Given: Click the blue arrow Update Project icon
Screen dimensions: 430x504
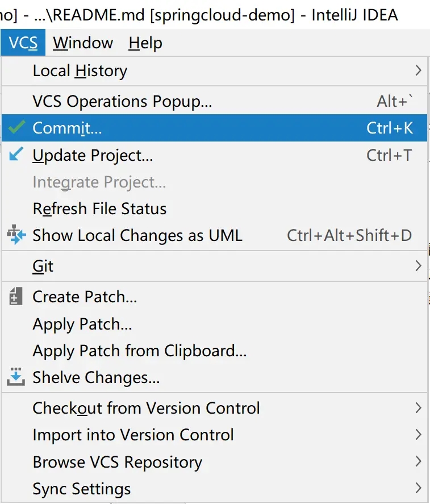Looking at the screenshot, I should (x=17, y=155).
